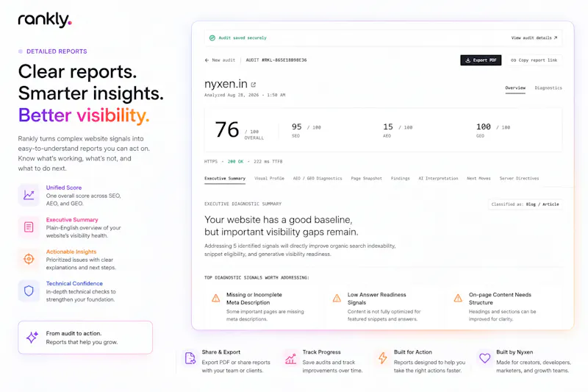
Task: Click the warning icon for Missing Meta Description
Action: click(216, 298)
